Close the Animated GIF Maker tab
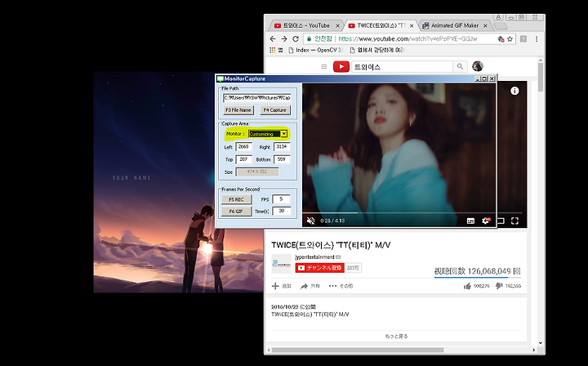The height and width of the screenshot is (366, 588). 485,25
